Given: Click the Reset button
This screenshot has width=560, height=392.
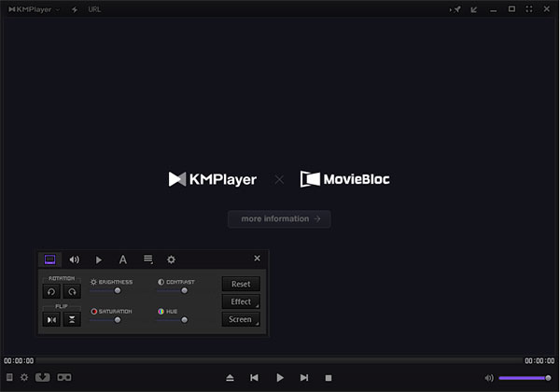Looking at the screenshot, I should point(241,284).
